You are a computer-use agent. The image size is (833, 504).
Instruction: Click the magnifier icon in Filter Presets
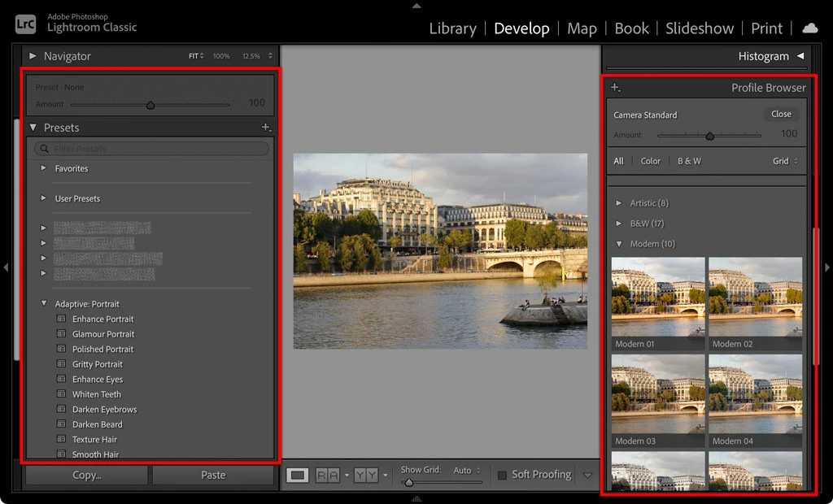click(x=45, y=149)
